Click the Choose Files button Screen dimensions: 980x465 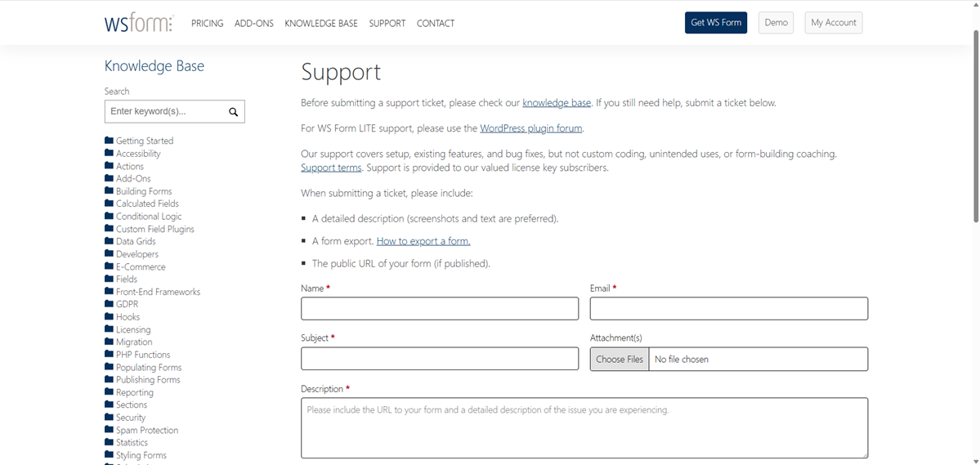(x=620, y=359)
